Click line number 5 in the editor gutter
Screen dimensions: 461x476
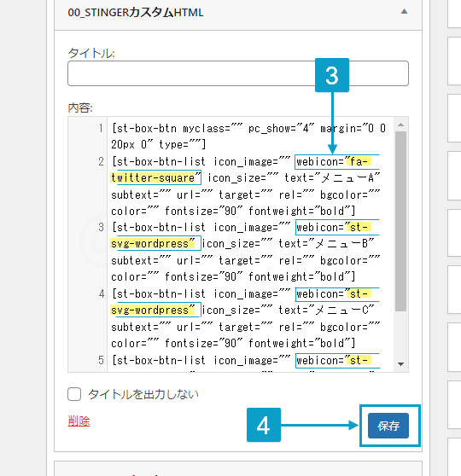[x=101, y=360]
